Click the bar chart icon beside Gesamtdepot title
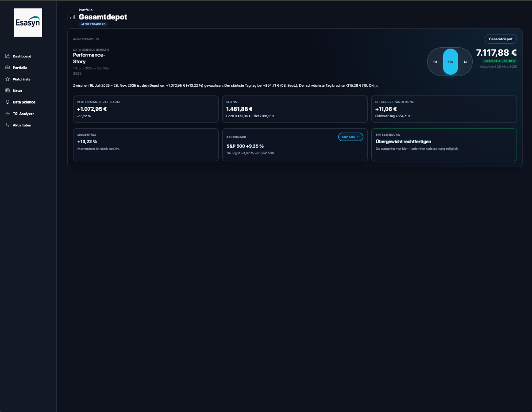This screenshot has width=532, height=412. tap(72, 17)
